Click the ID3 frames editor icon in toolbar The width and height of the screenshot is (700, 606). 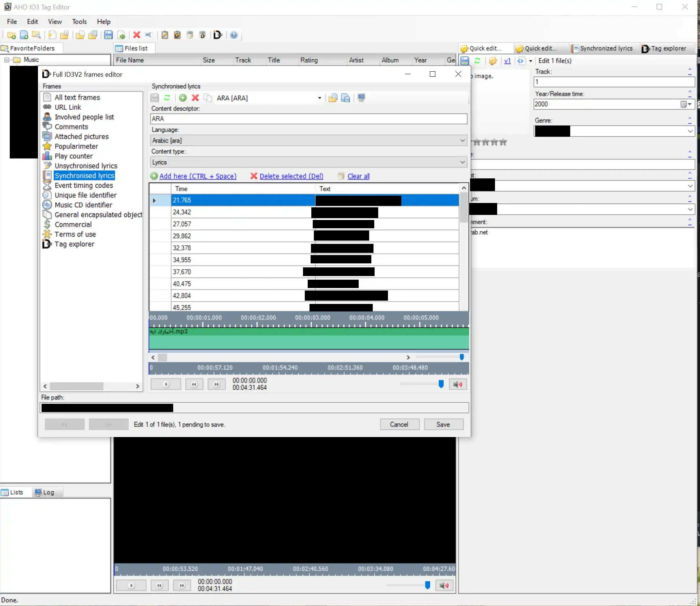pyautogui.click(x=217, y=35)
